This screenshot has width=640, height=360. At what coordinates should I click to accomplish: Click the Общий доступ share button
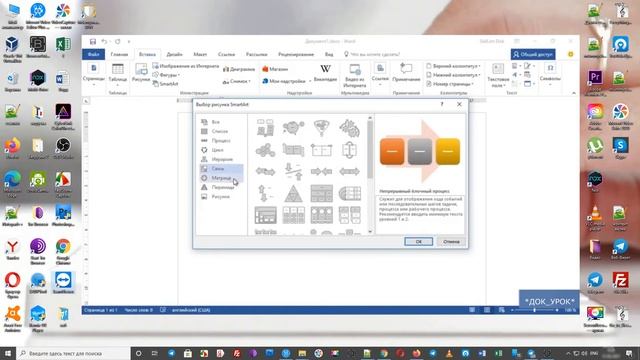click(533, 54)
